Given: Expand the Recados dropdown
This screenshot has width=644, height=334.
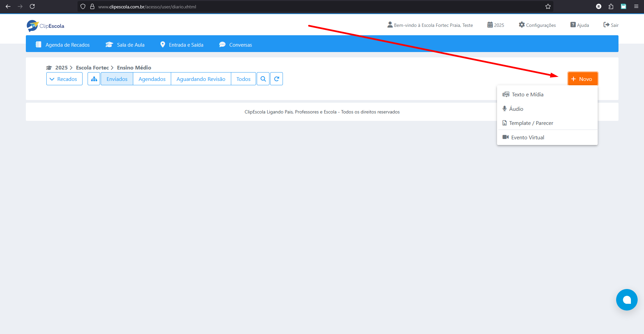Looking at the screenshot, I should click(x=64, y=79).
